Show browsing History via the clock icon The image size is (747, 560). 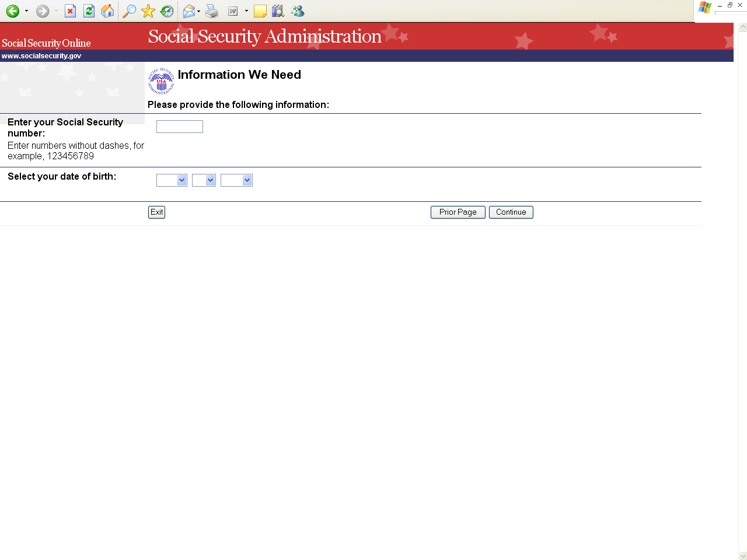click(167, 11)
